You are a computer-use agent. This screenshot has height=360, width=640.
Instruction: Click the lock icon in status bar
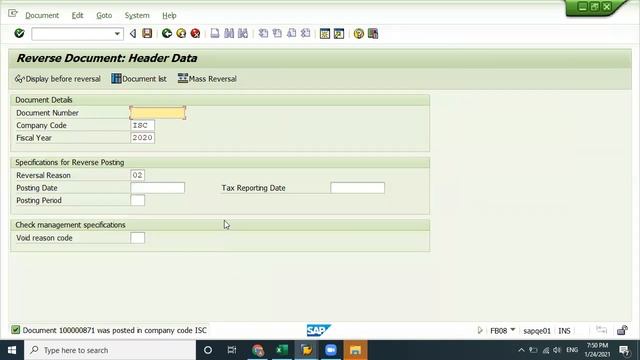tap(622, 330)
